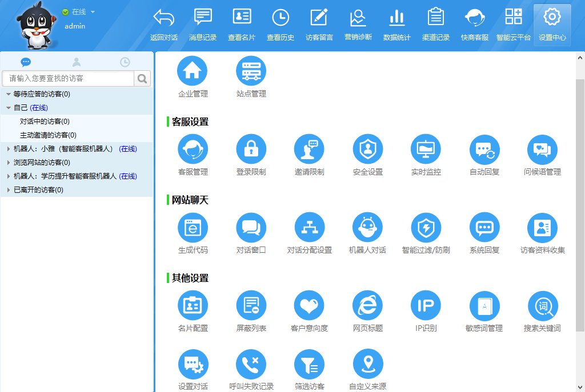Open the IP识别 icon
This screenshot has width=585, height=392.
tap(426, 306)
